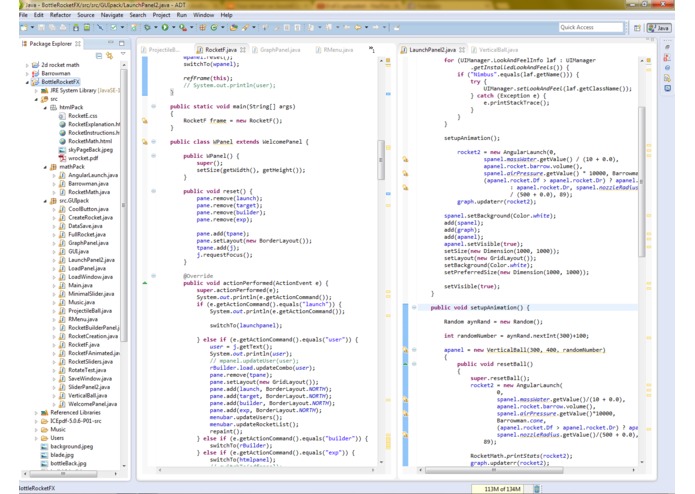This screenshot has width=695, height=494.
Task: Collapse the mathPack package node
Action: 45,167
